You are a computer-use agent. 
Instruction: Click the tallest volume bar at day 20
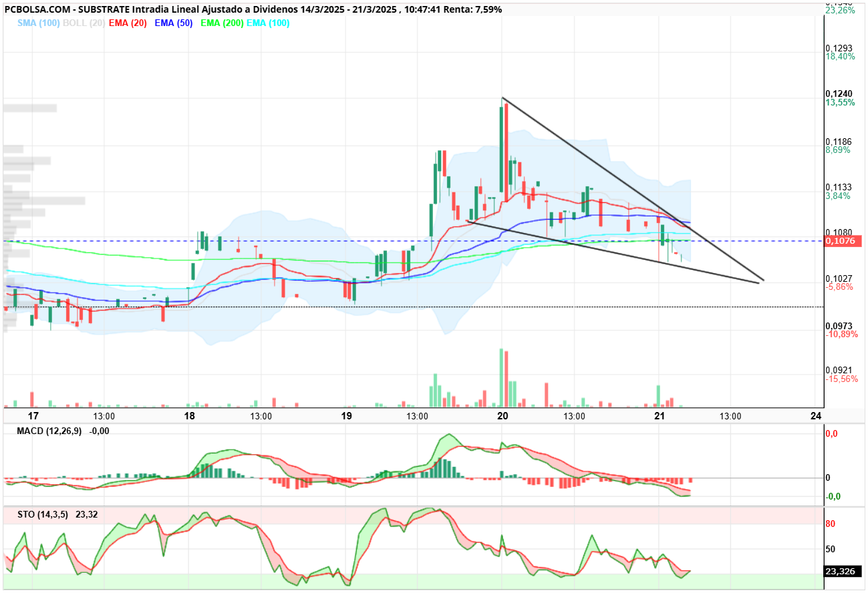500,377
